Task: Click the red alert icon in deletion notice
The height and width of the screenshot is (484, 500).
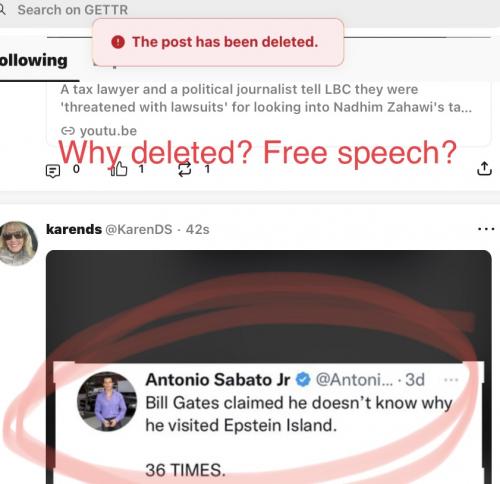Action: pyautogui.click(x=118, y=42)
